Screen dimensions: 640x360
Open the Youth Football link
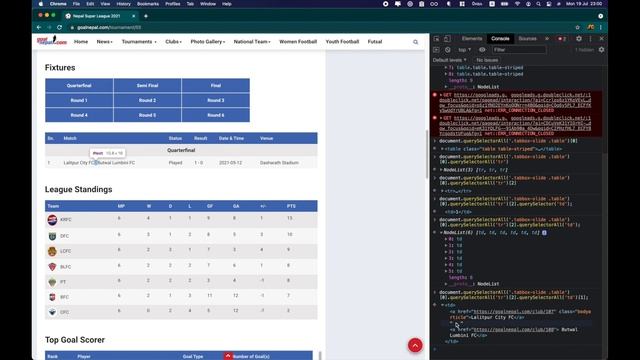[342, 42]
